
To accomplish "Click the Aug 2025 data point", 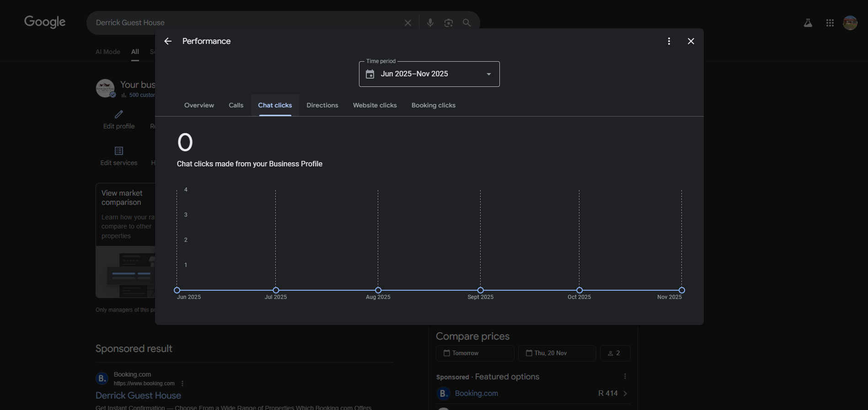I will [378, 290].
